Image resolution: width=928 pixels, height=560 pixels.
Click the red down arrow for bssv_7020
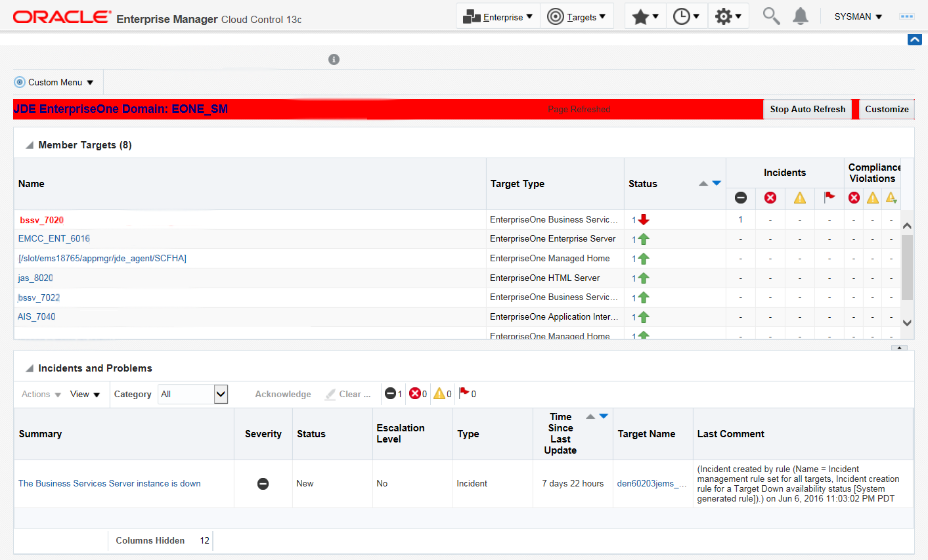coord(644,220)
